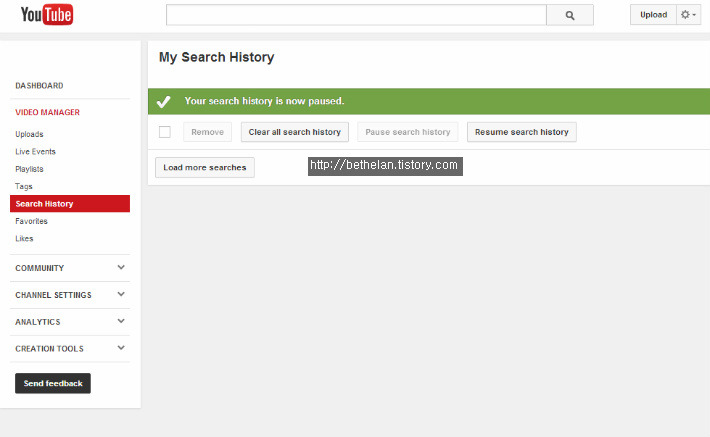
Task: Open Likes in sidebar
Action: coord(24,238)
